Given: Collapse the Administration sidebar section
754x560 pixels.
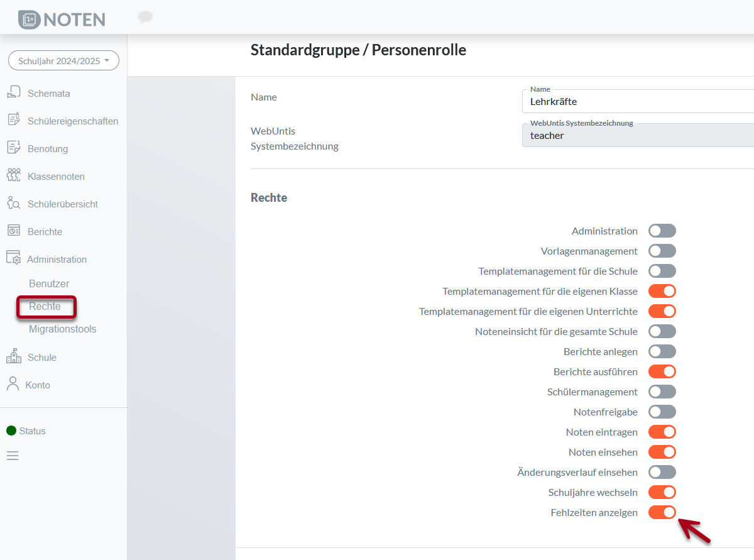Looking at the screenshot, I should 57,259.
